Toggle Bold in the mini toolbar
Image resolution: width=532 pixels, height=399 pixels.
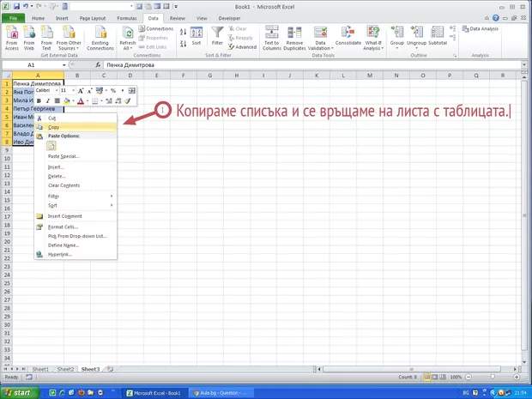coord(39,100)
